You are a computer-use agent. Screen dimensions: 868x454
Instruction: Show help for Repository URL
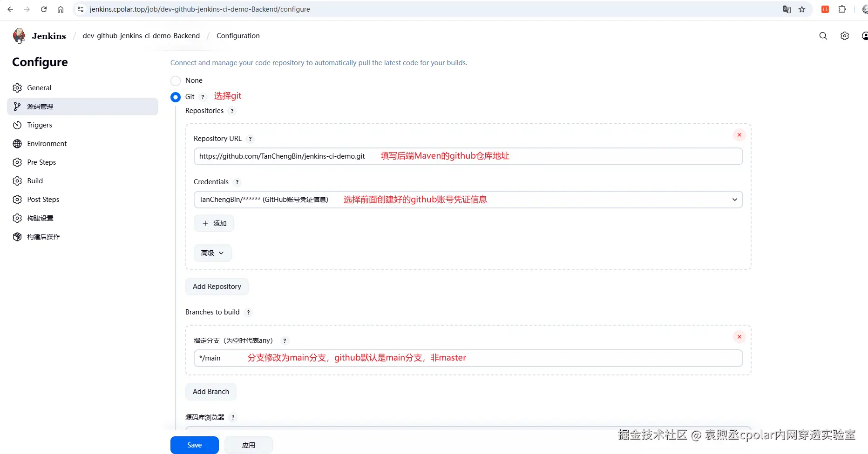(250, 139)
